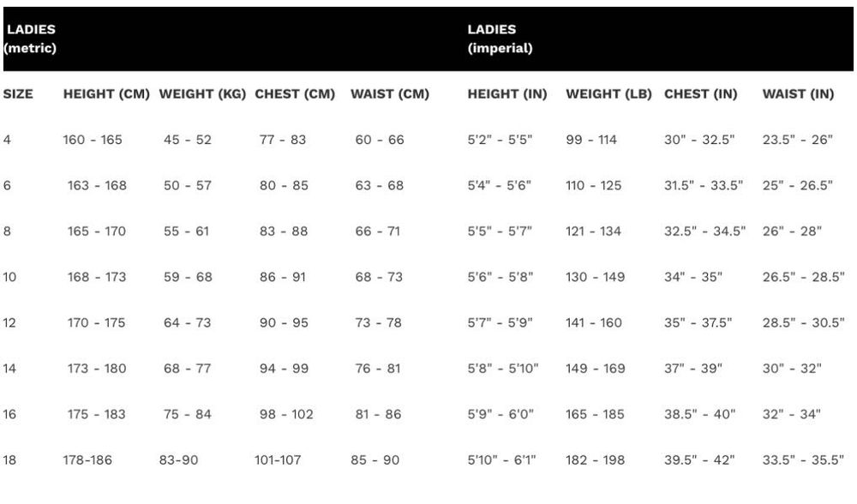Click the 90 - 95 chest cell
Image resolution: width=857 pixels, height=504 pixels.
tap(282, 323)
